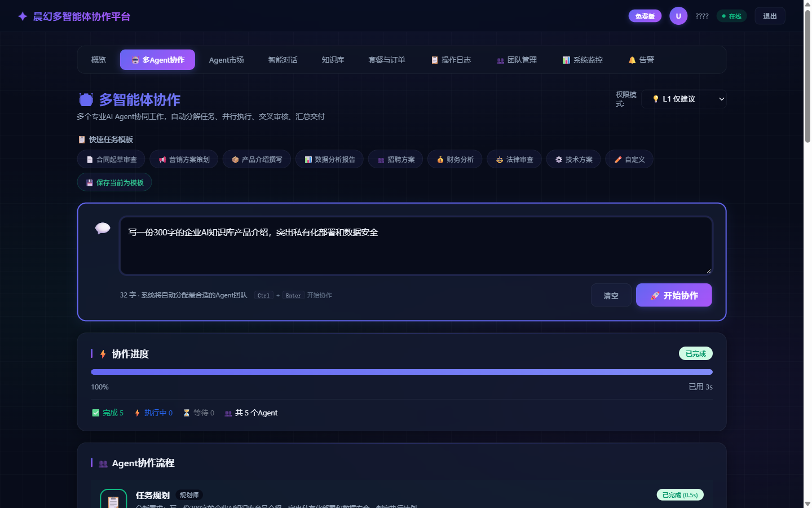This screenshot has width=812, height=508.
Task: Go to the 团队管理 tab
Action: click(x=517, y=60)
